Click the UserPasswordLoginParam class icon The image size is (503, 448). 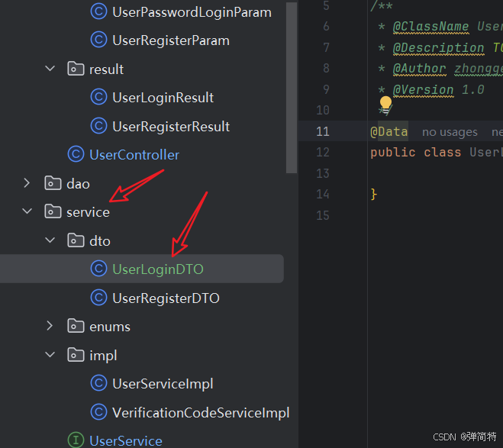point(98,12)
